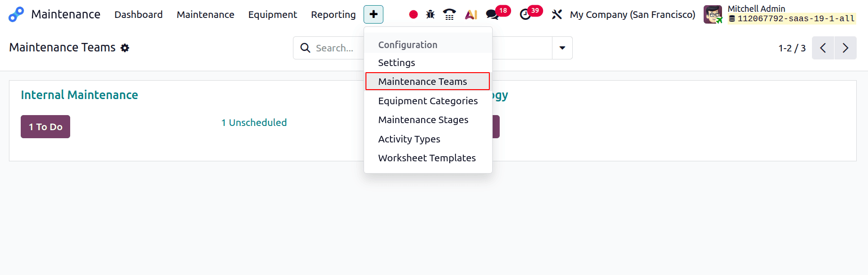Screen dimensions: 868x275
Task: Select Maintenance Teams menu entry
Action: point(428,82)
